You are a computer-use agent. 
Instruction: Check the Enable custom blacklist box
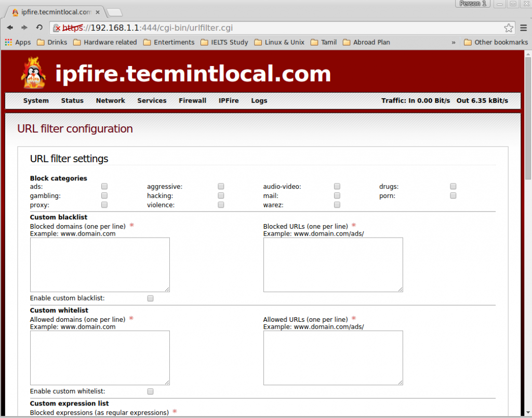tap(150, 298)
